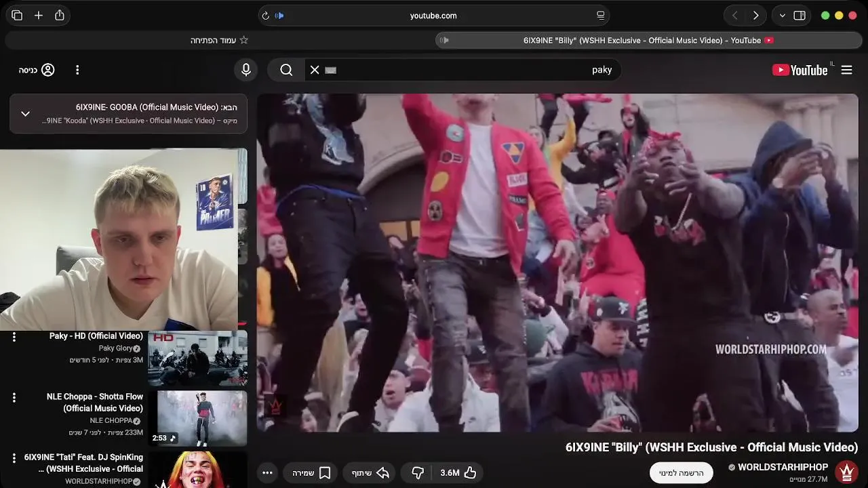Share video with שיתוף button
Image resolution: width=868 pixels, height=488 pixels.
point(370,473)
